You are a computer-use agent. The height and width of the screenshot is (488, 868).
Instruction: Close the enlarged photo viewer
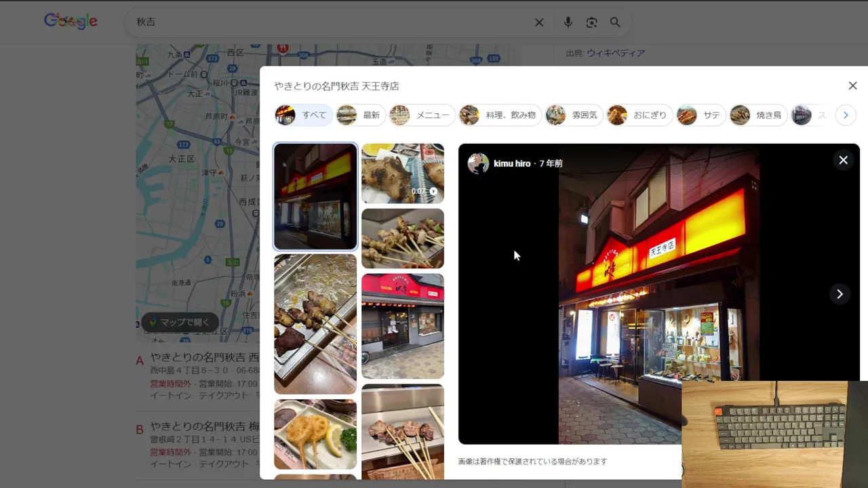843,160
